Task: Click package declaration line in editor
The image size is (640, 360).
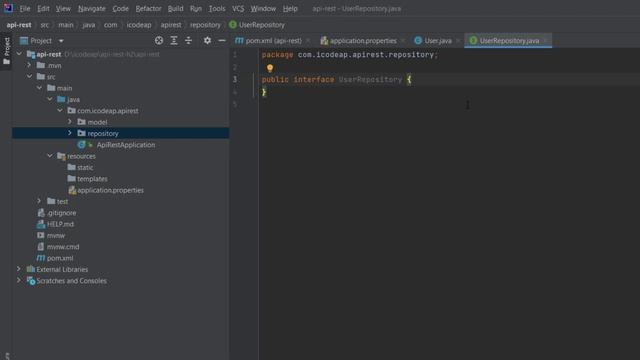Action: [350, 55]
